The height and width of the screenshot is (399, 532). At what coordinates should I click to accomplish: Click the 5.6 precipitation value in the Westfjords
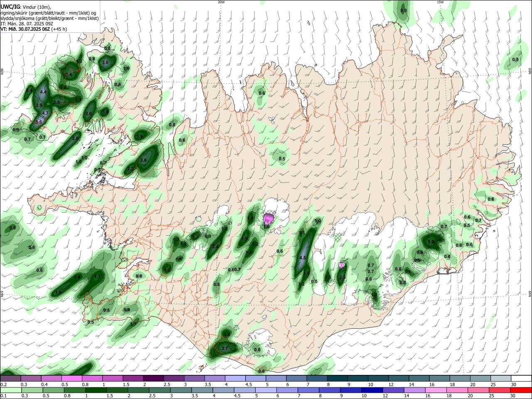click(x=39, y=122)
